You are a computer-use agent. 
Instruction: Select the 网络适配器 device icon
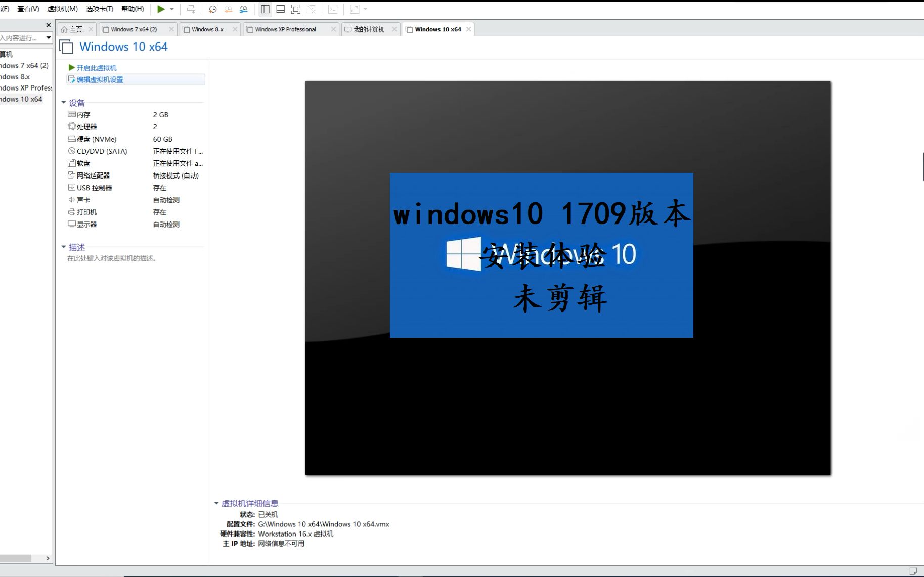coord(72,175)
